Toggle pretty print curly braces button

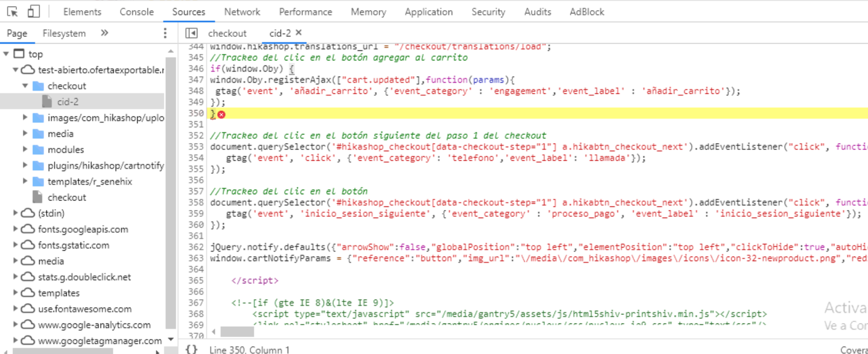tap(192, 349)
